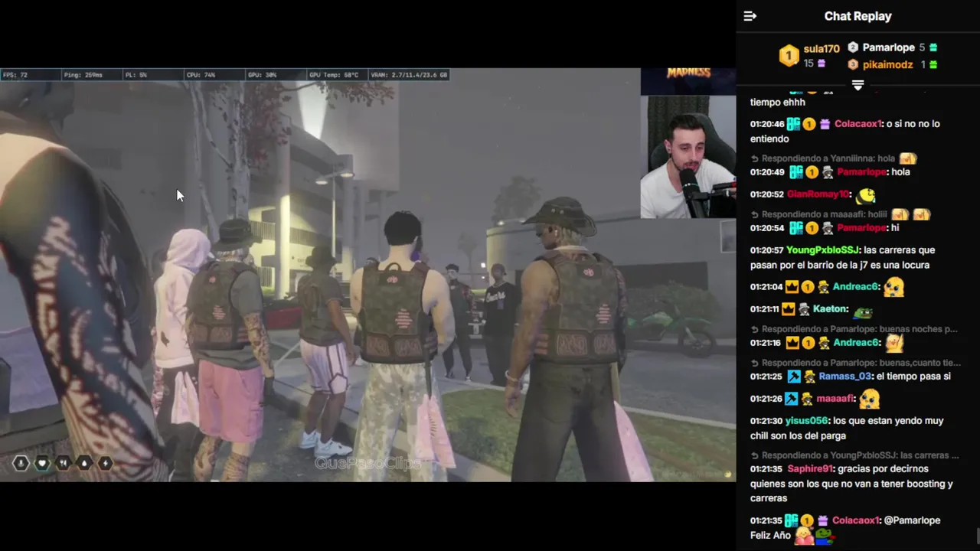The height and width of the screenshot is (551, 980).
Task: Click the @Pamarlope mention in Colacaox1's message
Action: click(x=912, y=520)
